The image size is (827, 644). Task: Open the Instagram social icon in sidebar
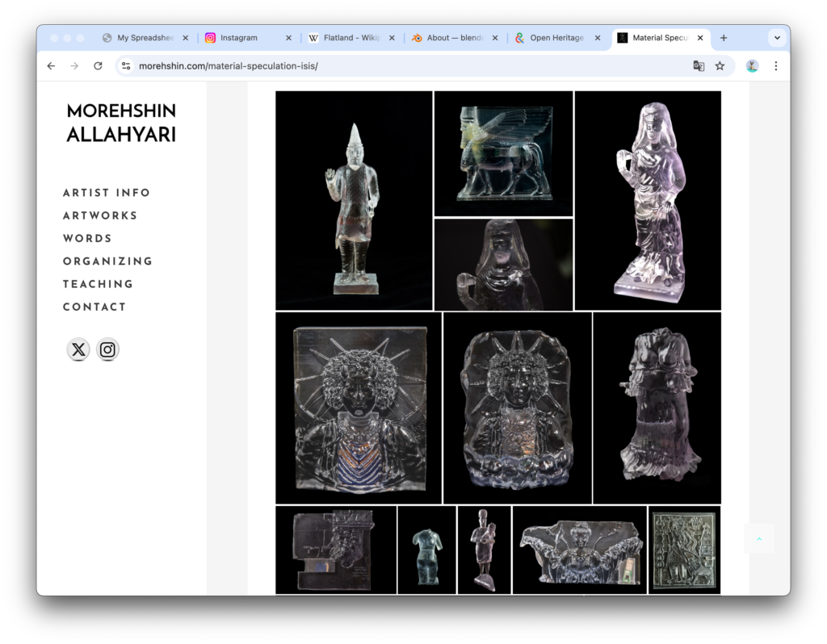pyautogui.click(x=107, y=349)
